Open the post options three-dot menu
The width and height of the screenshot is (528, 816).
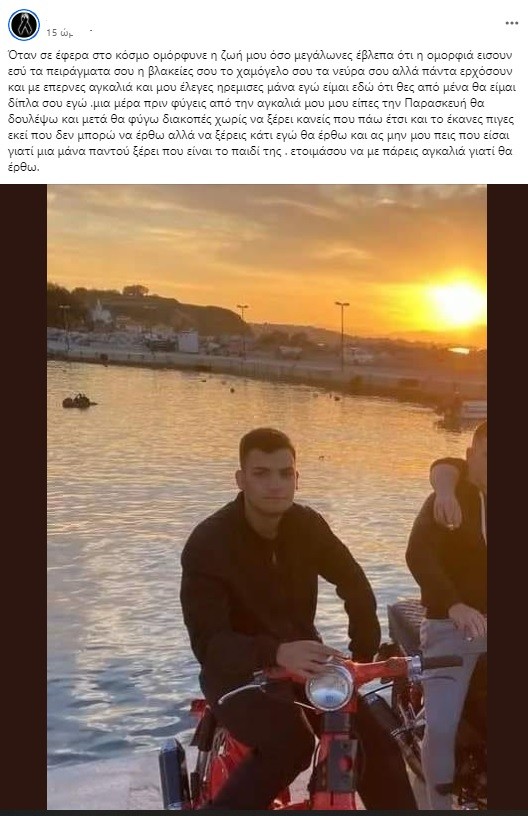click(x=511, y=23)
